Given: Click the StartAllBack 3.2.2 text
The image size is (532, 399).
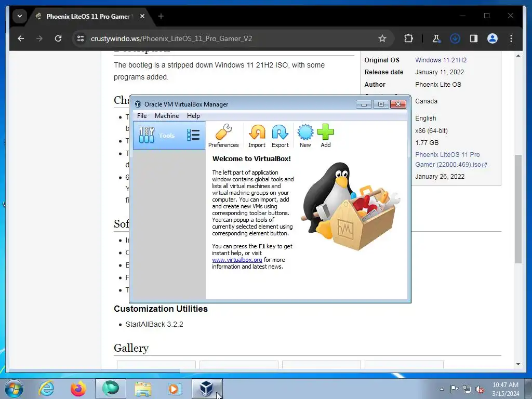Looking at the screenshot, I should click(154, 324).
